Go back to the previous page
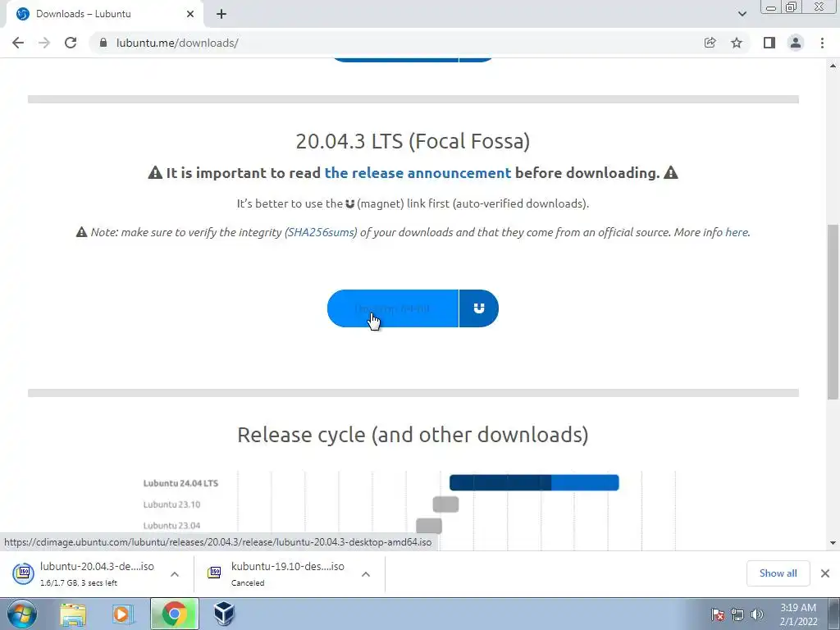The image size is (840, 630). 18,43
